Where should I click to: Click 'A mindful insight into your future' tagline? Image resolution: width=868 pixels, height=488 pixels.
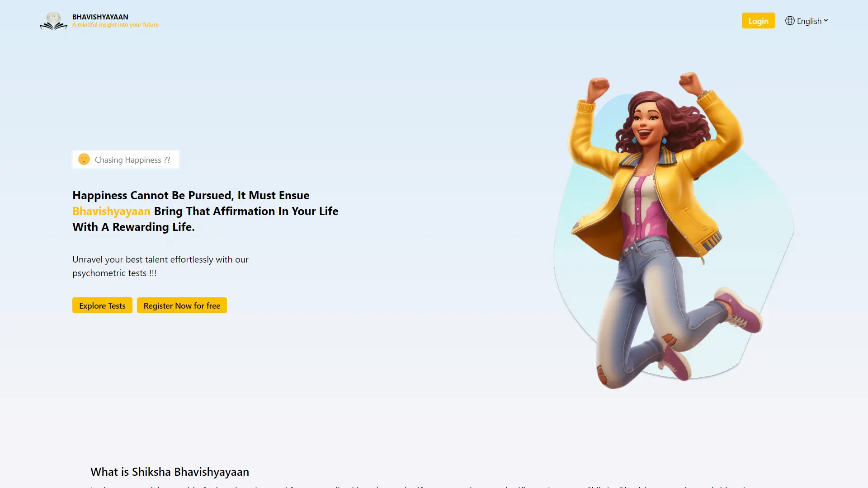(115, 25)
